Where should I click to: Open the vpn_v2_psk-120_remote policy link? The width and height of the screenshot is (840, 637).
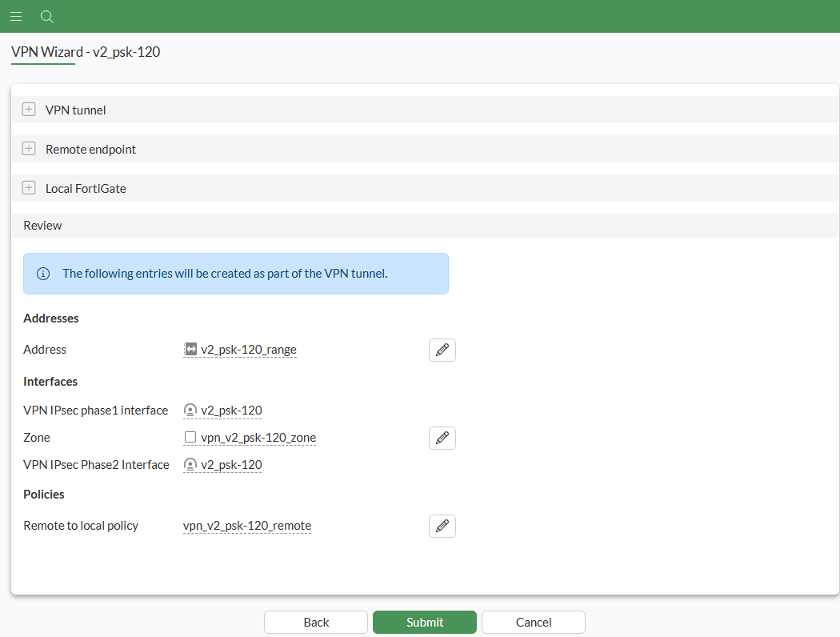[x=247, y=526]
